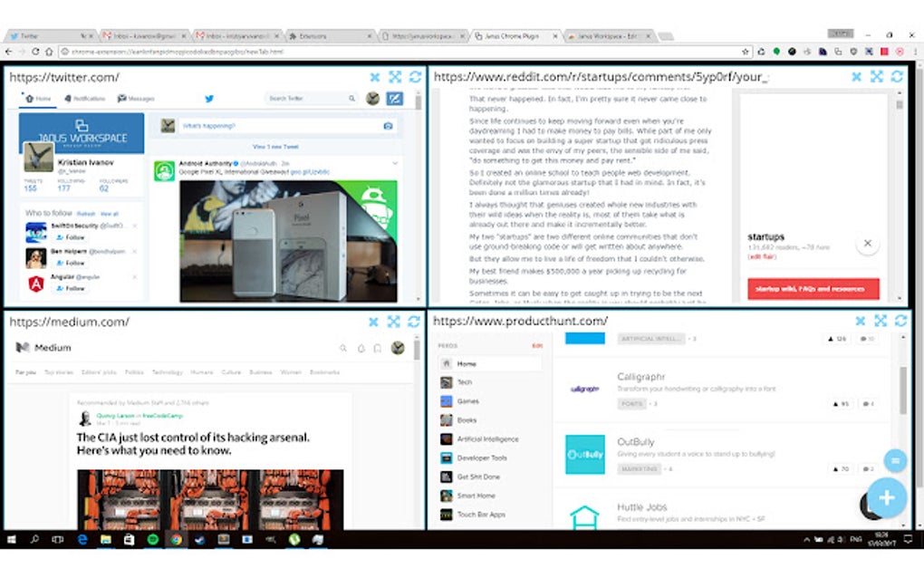Click View 1 new Tweet
This screenshot has height=578, width=924.
(x=274, y=146)
